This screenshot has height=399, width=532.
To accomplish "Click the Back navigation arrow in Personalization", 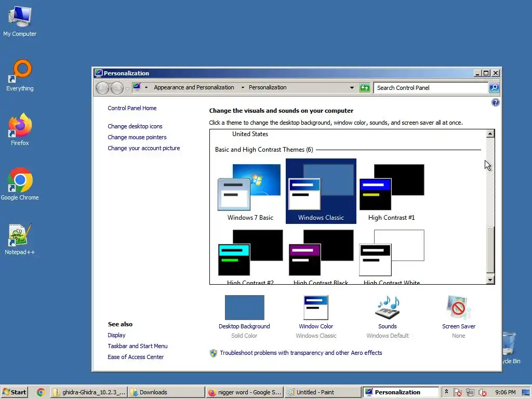I will click(102, 88).
